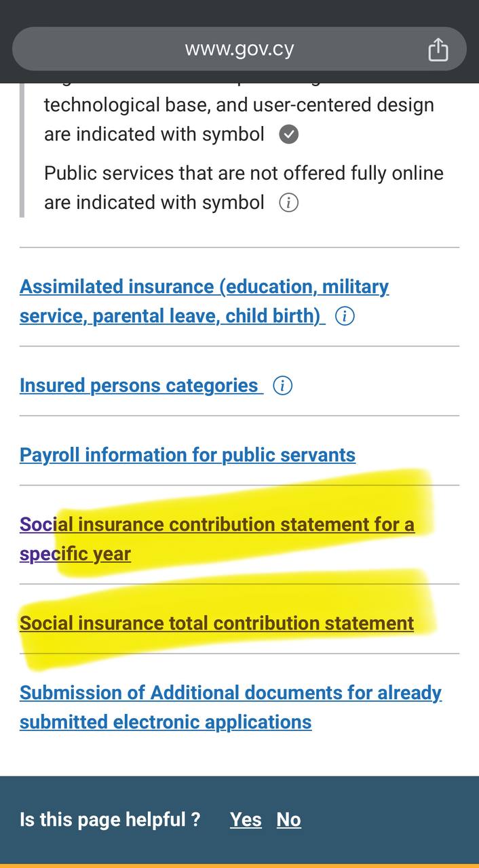Click the info symbol in legend text
479x868 pixels.
click(x=289, y=203)
